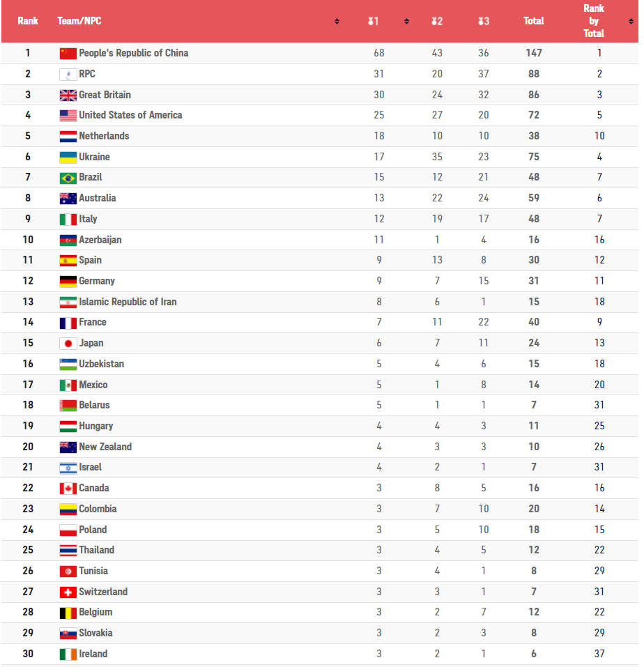Click sort arrow right of gold medal column

point(406,21)
